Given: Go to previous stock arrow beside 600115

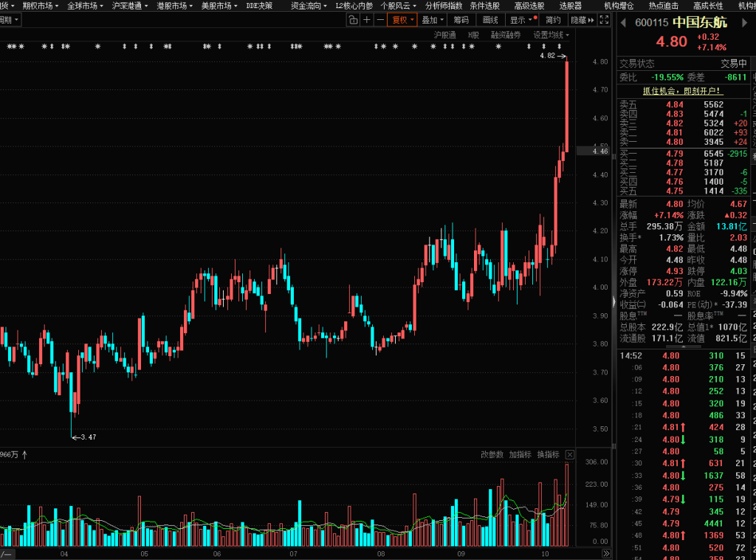Looking at the screenshot, I should coord(623,23).
